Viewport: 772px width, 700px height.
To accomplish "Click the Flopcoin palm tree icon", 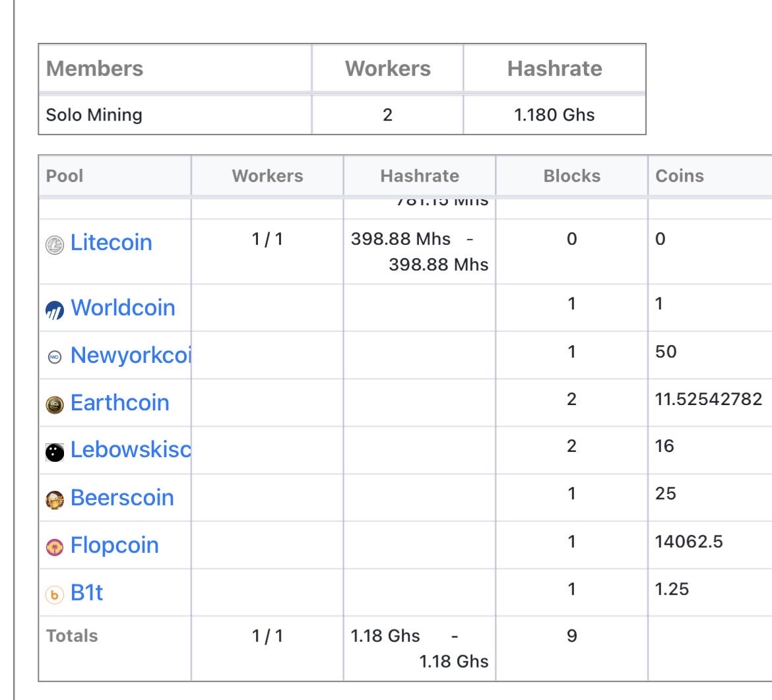I will click(x=55, y=546).
